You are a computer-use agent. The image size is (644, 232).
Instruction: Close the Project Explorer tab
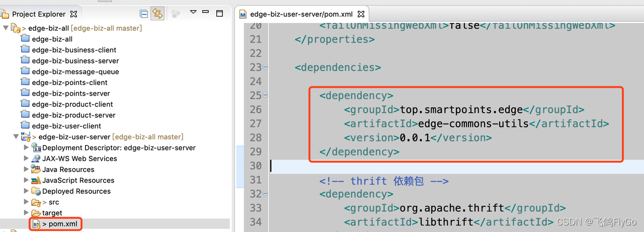[x=73, y=14]
